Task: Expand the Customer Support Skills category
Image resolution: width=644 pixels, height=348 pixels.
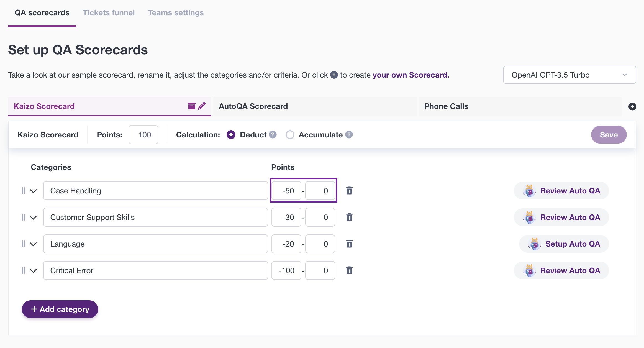Action: [x=33, y=217]
